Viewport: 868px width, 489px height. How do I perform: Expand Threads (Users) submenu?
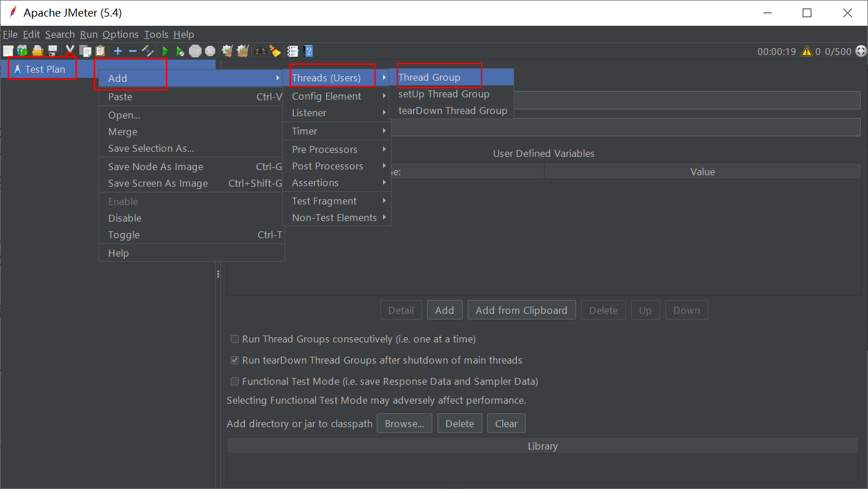click(x=337, y=78)
